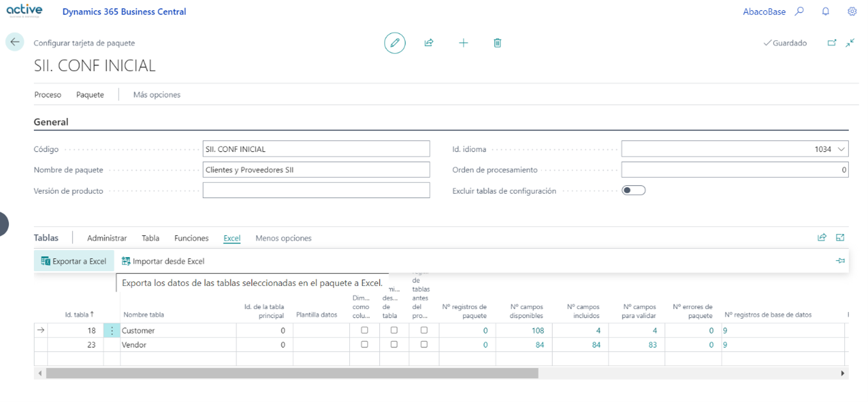Image resolution: width=868 pixels, height=402 pixels.
Task: Open 83 campos para validar link
Action: (x=651, y=345)
